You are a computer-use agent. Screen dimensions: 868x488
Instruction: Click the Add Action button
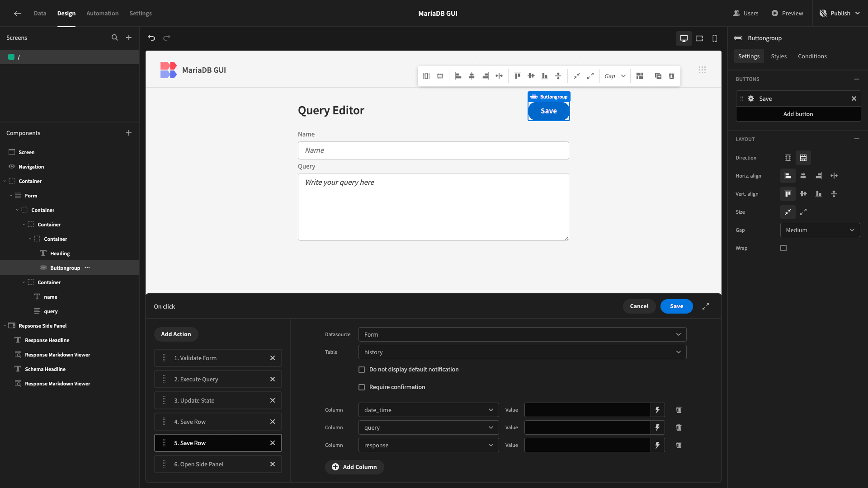tap(176, 334)
